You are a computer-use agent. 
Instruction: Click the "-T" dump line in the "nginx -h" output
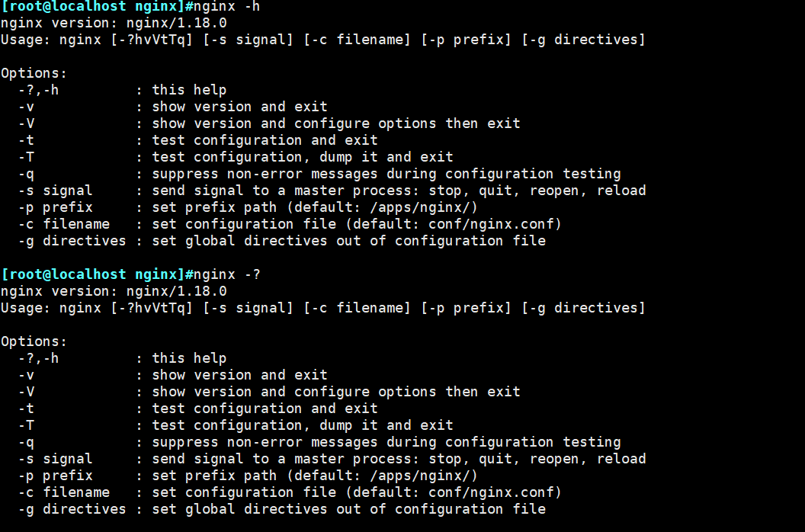click(x=302, y=157)
